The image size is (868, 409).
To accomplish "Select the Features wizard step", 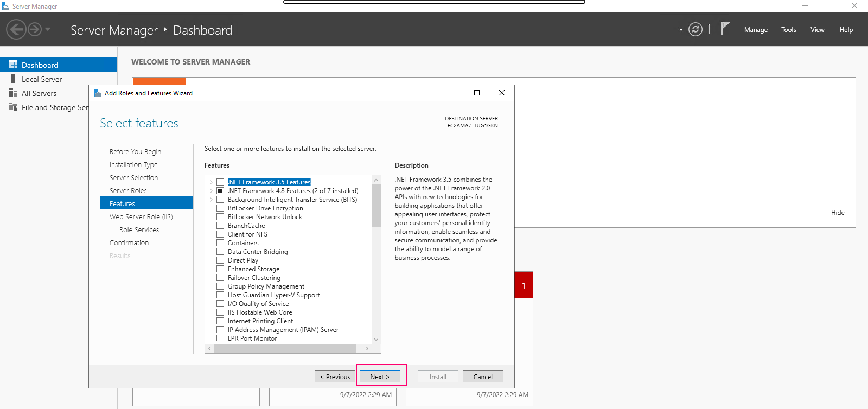I will coord(146,203).
